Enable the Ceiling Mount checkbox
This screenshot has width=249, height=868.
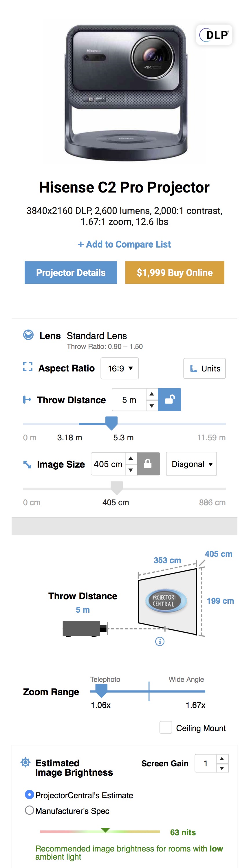165,728
